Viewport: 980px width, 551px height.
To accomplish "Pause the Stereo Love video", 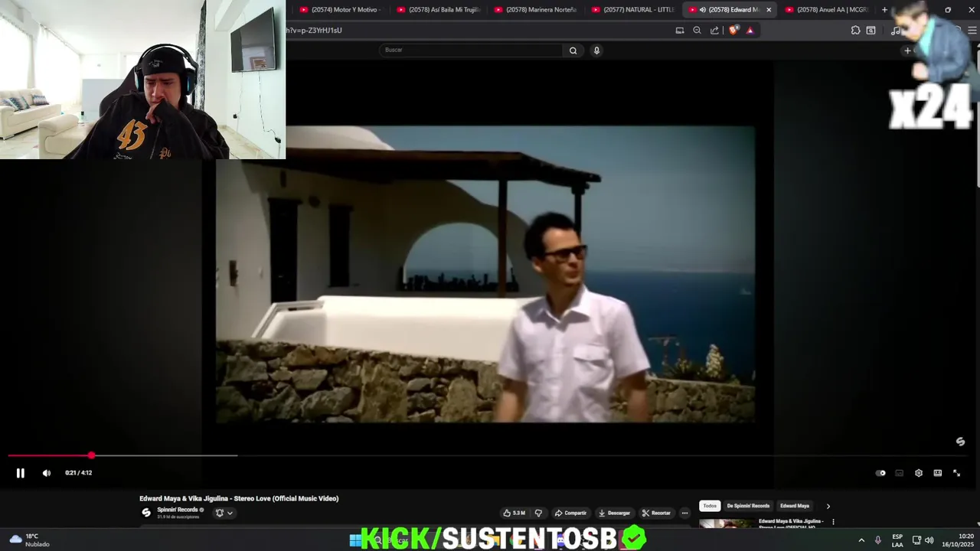I will (20, 473).
